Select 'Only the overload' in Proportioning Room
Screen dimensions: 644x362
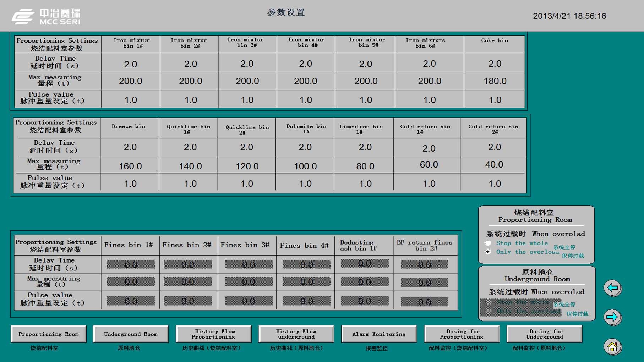[x=489, y=252]
